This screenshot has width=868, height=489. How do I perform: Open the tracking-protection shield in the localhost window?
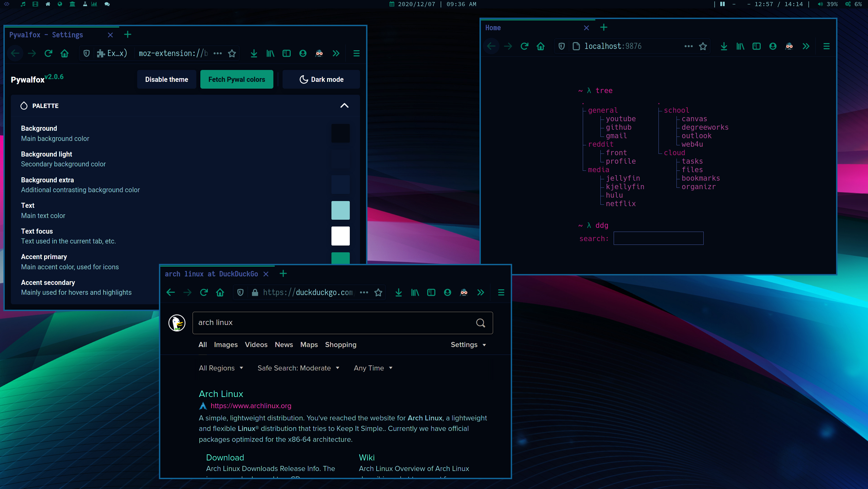[x=562, y=46]
